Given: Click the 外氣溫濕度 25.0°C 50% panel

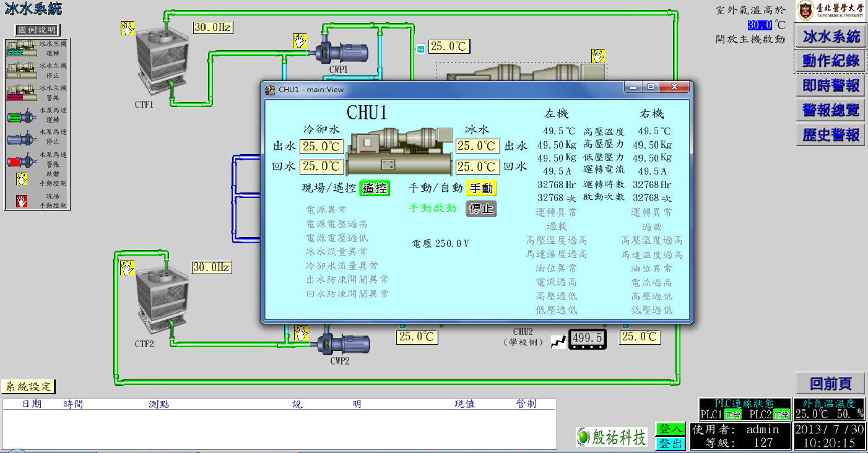Looking at the screenshot, I should [829, 409].
